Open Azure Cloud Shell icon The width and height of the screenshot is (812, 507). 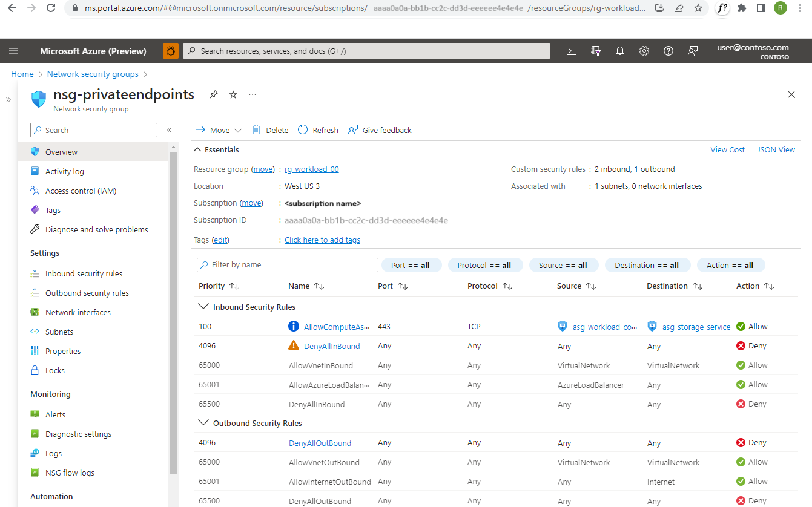[x=571, y=51]
